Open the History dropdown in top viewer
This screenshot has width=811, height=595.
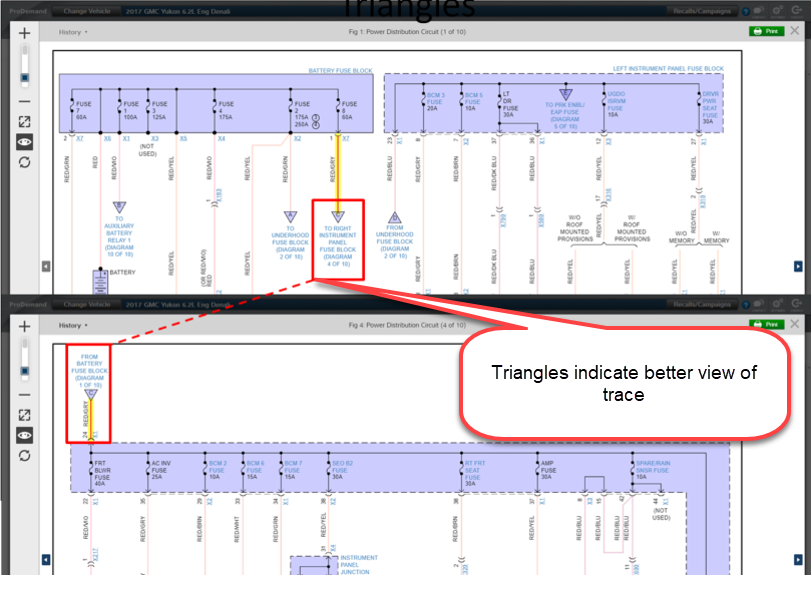(73, 32)
